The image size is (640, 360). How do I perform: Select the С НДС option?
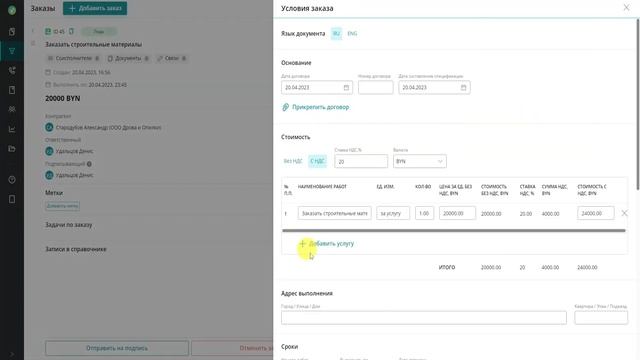tap(317, 161)
